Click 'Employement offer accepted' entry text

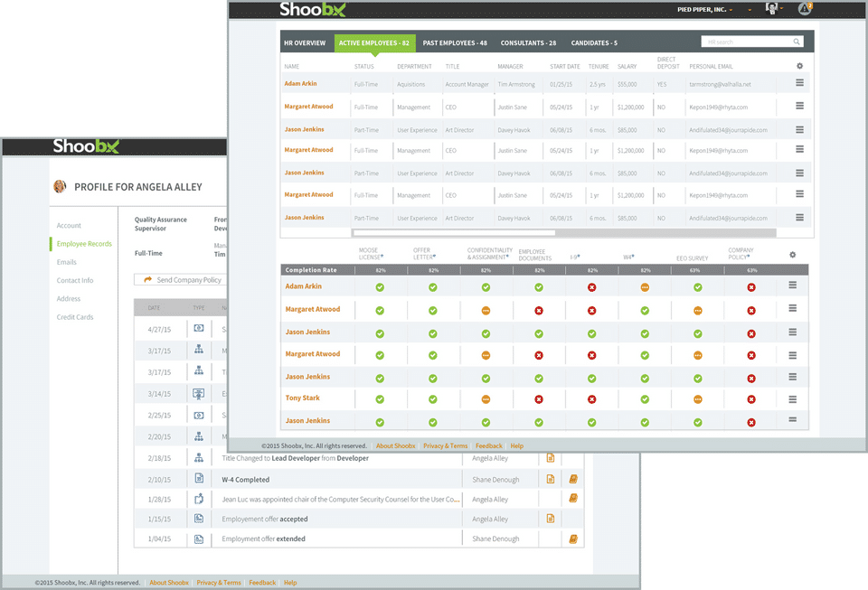[265, 519]
